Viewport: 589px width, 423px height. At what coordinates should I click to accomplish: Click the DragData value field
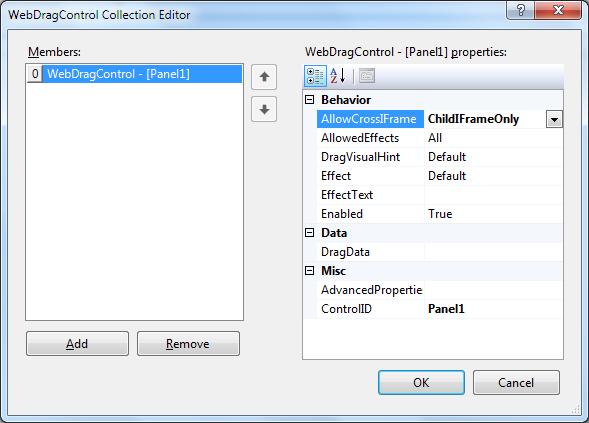click(x=494, y=252)
